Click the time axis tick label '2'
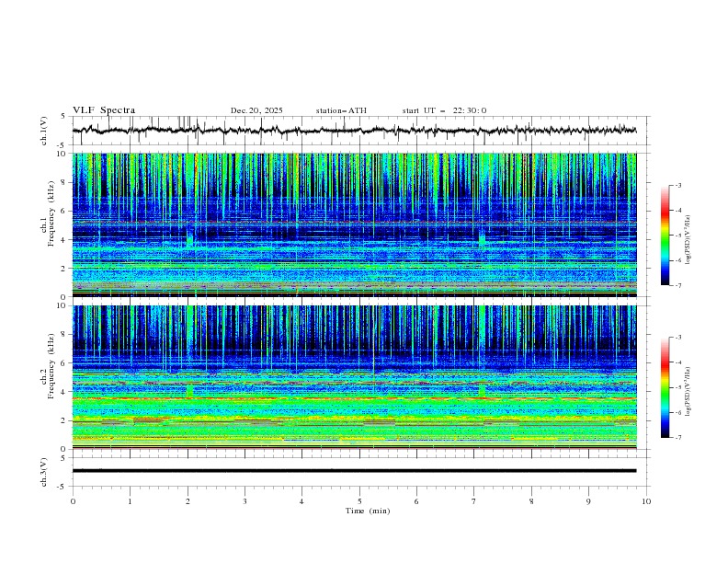Viewport: 728px width, 563px height. coord(188,501)
